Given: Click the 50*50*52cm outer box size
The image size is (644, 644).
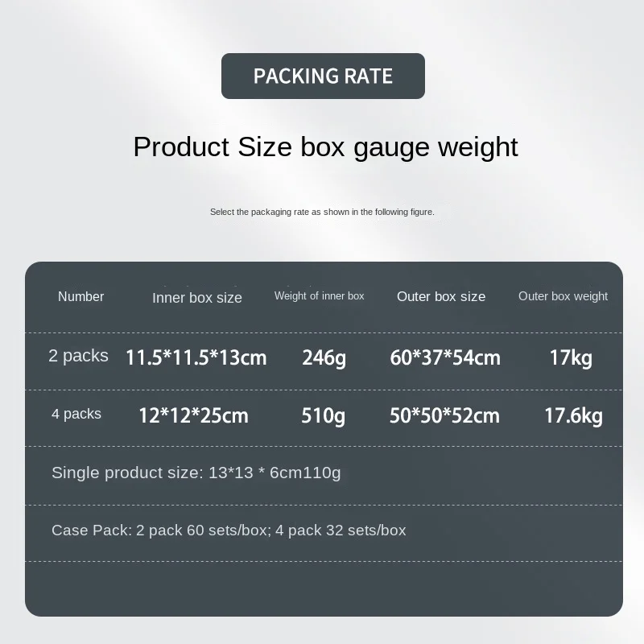Looking at the screenshot, I should 444,415.
